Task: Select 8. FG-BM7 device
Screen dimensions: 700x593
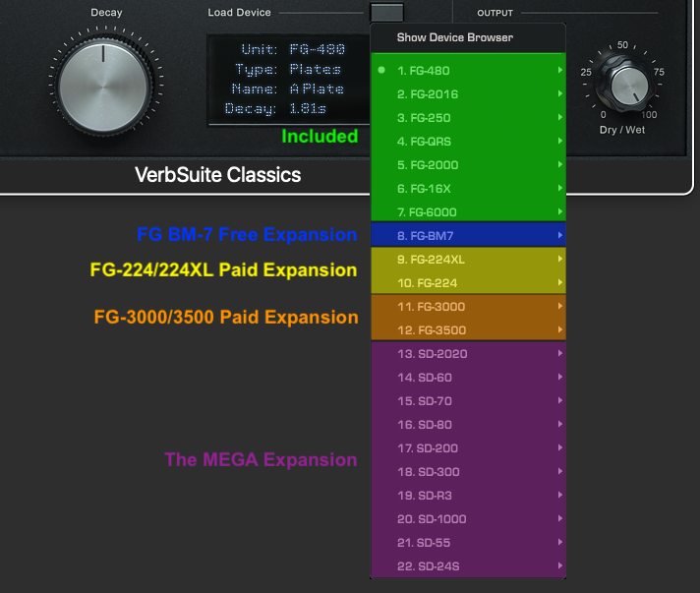Action: pyautogui.click(x=468, y=235)
